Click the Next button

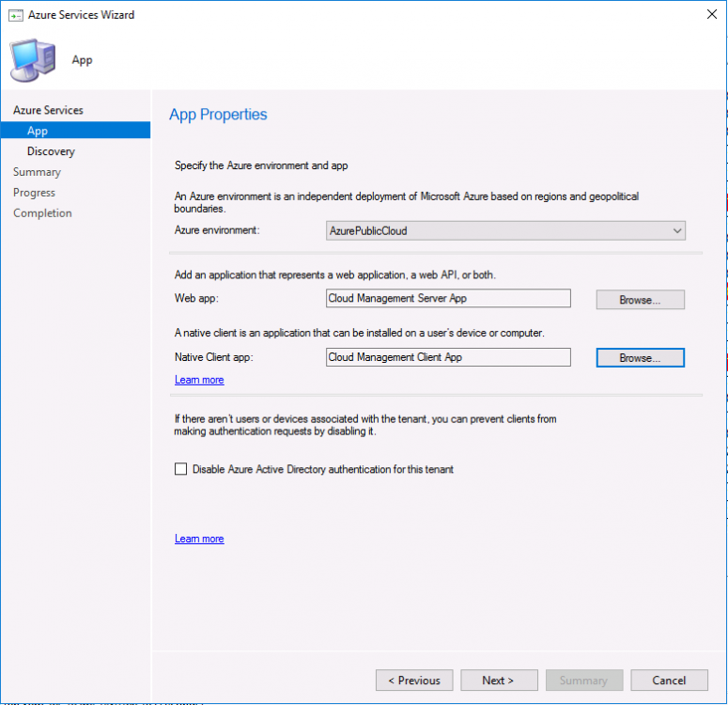[499, 680]
